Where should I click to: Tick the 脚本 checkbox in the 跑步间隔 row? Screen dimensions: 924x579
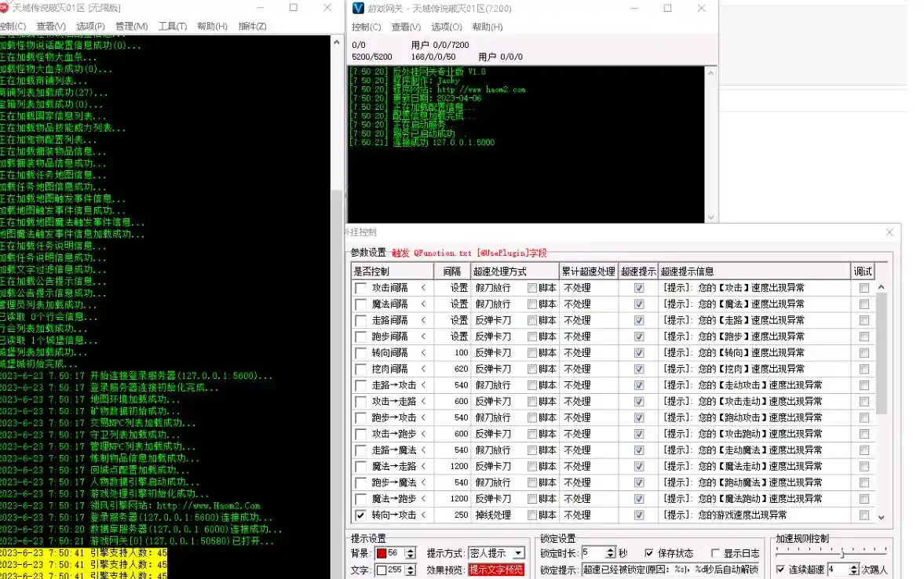532,337
